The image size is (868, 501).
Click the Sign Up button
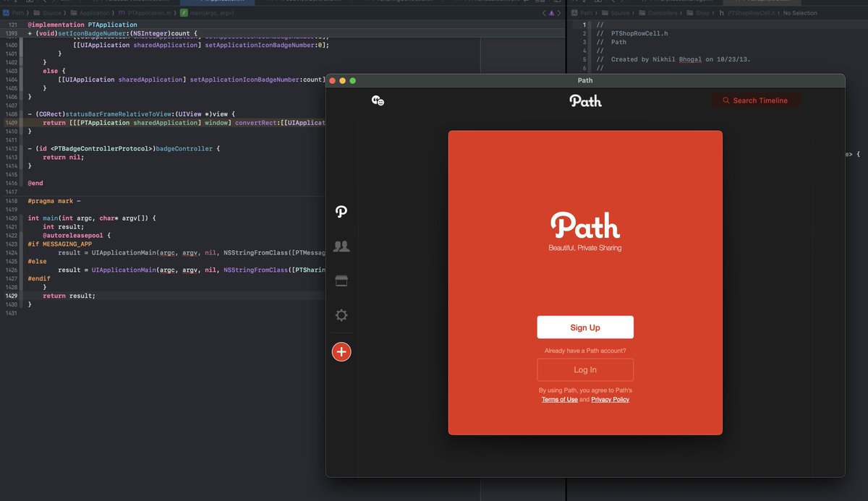pyautogui.click(x=585, y=327)
